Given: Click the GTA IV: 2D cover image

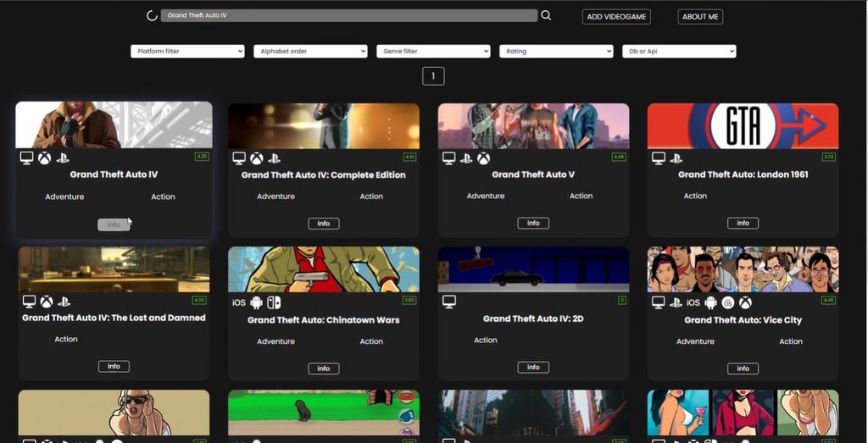Looking at the screenshot, I should tap(533, 269).
